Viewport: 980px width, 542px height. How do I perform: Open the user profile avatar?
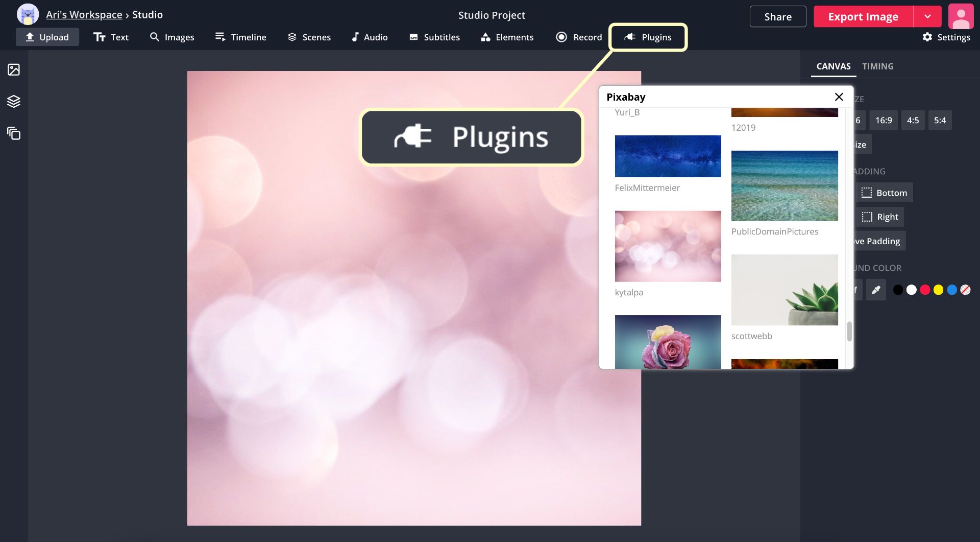coord(961,16)
